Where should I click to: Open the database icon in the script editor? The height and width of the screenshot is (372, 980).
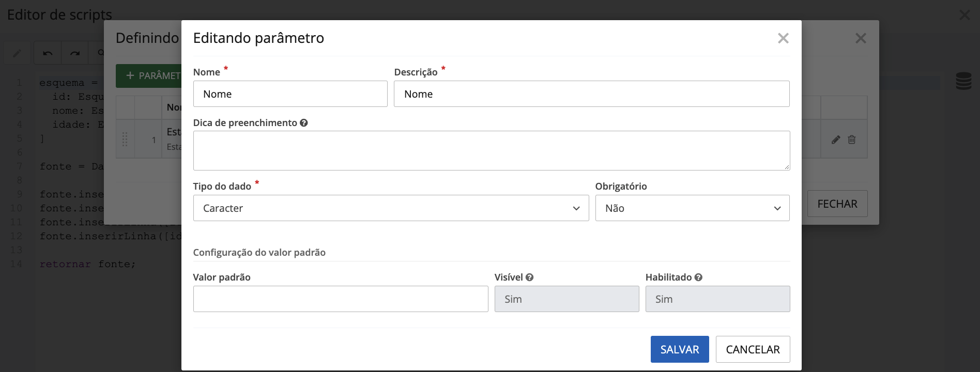(963, 81)
